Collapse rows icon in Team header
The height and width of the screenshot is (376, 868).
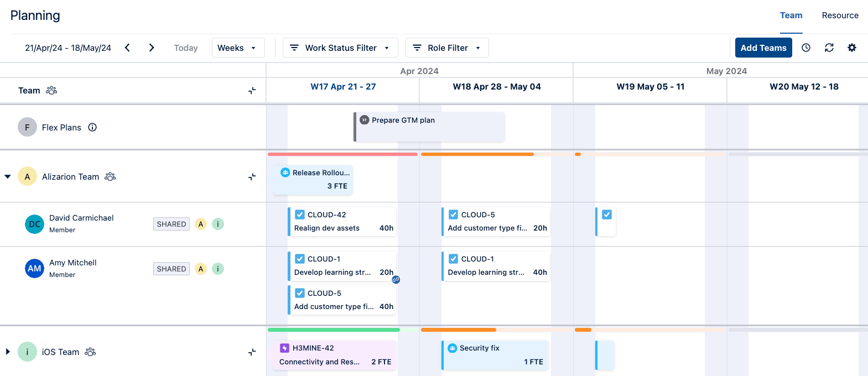tap(252, 91)
